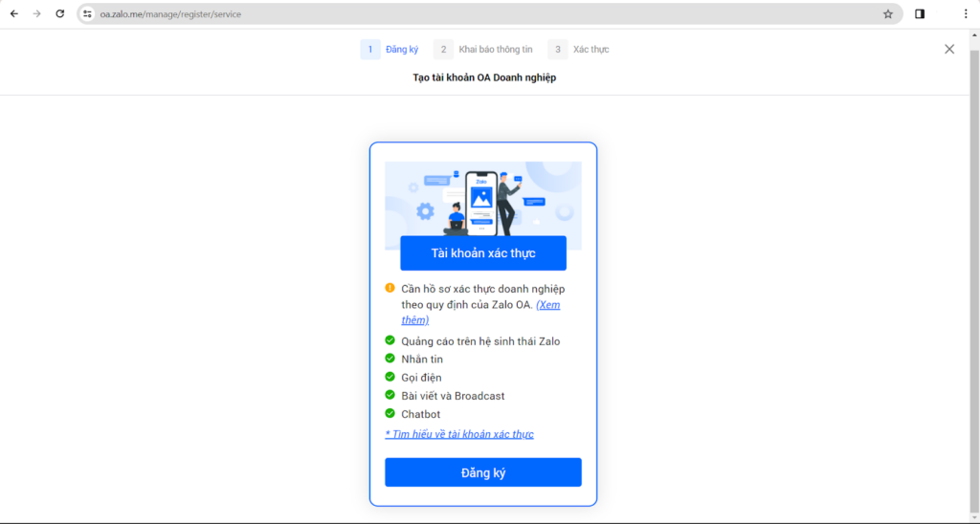Click the heading Tạo tài khoản OA Doanh nghiệp
Image resolution: width=980 pixels, height=524 pixels.
484,78
